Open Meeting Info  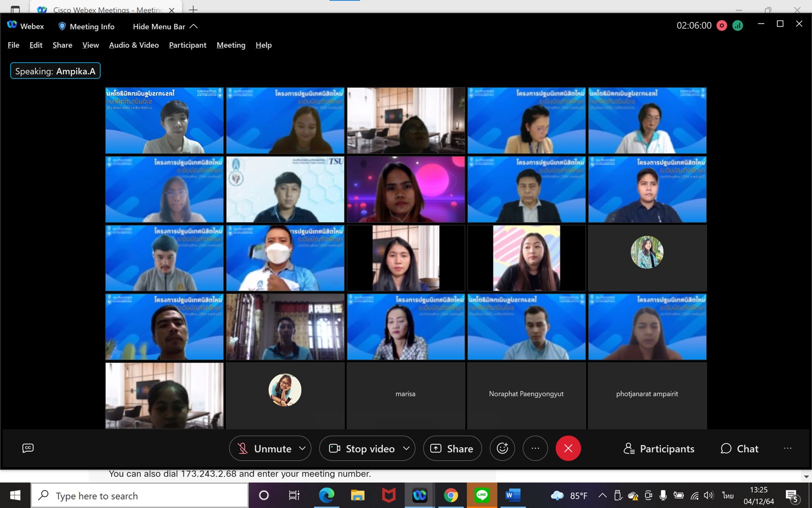click(86, 26)
